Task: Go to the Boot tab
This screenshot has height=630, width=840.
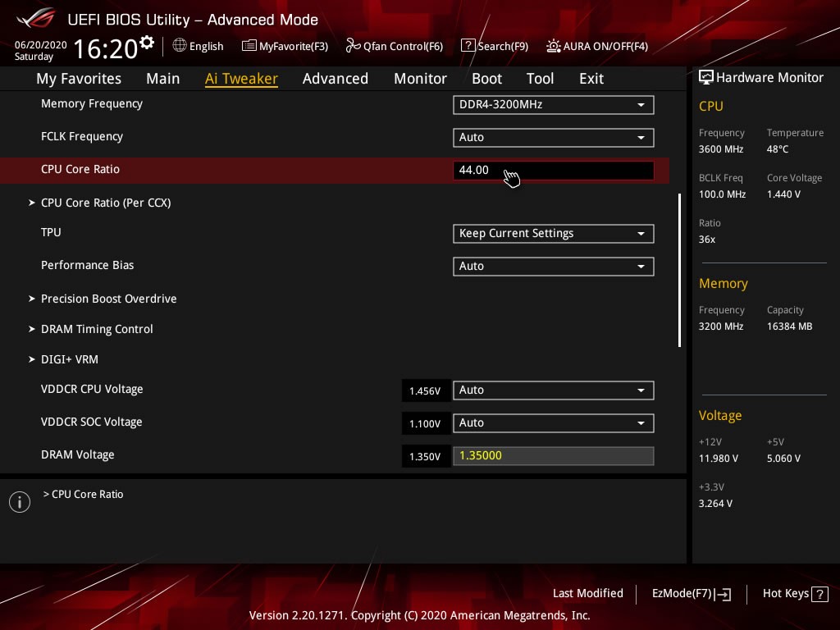Action: [486, 79]
